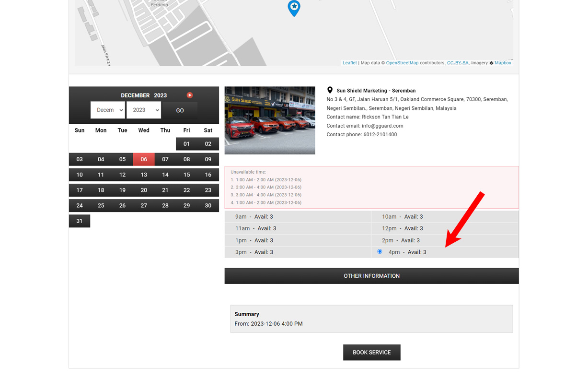This screenshot has width=588, height=379.
Task: Click the Sun Shield storefront photo
Action: click(x=270, y=120)
